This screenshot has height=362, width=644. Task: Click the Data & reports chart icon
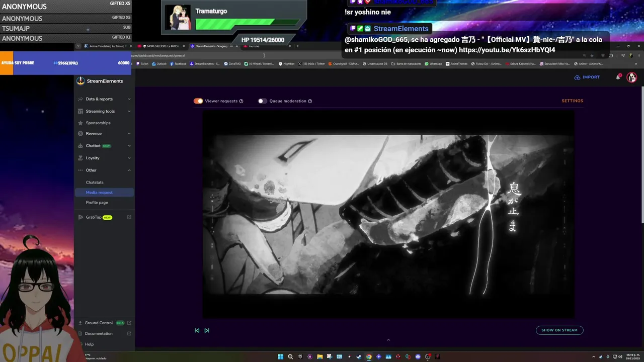(x=80, y=99)
